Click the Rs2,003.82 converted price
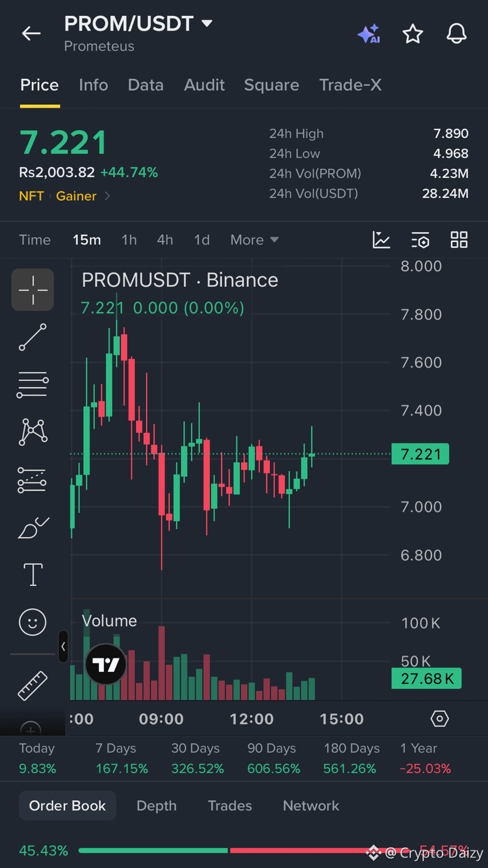The width and height of the screenshot is (488, 868). pyautogui.click(x=57, y=173)
